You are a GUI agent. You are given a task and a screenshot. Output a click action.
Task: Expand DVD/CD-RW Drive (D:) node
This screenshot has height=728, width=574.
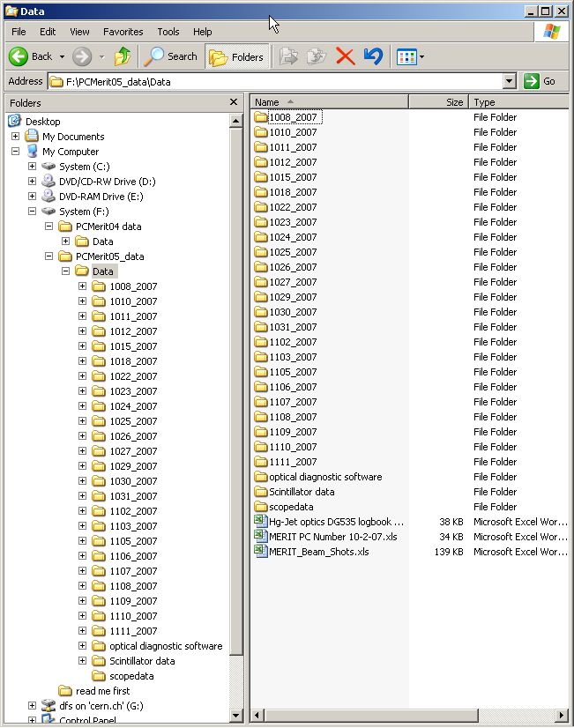pos(32,181)
